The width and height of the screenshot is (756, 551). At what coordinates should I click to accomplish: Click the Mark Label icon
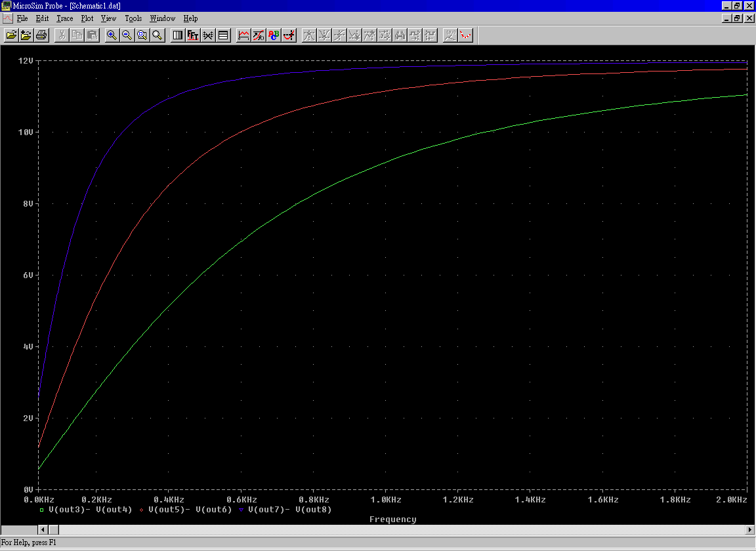click(x=450, y=35)
